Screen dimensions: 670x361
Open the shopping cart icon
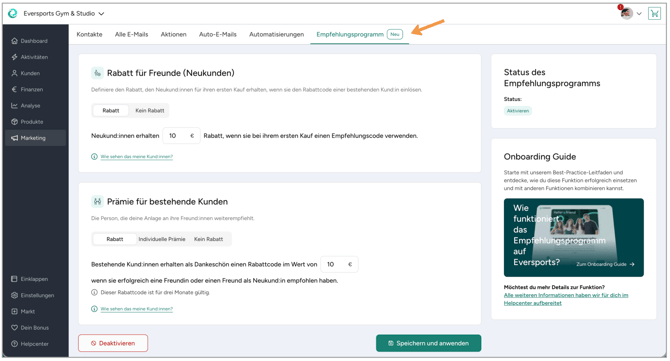[x=654, y=13]
